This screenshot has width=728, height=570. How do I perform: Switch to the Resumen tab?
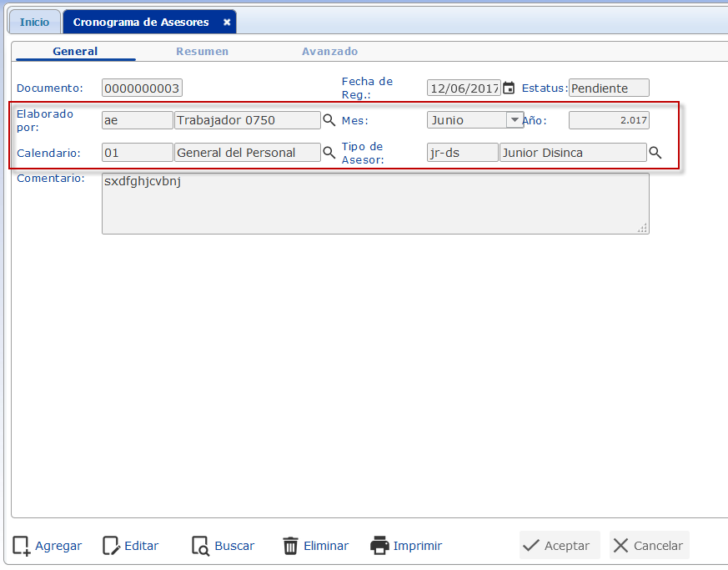202,52
